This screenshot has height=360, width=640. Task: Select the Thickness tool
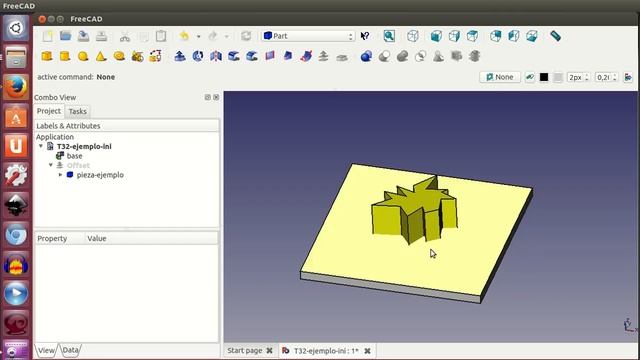(342, 56)
